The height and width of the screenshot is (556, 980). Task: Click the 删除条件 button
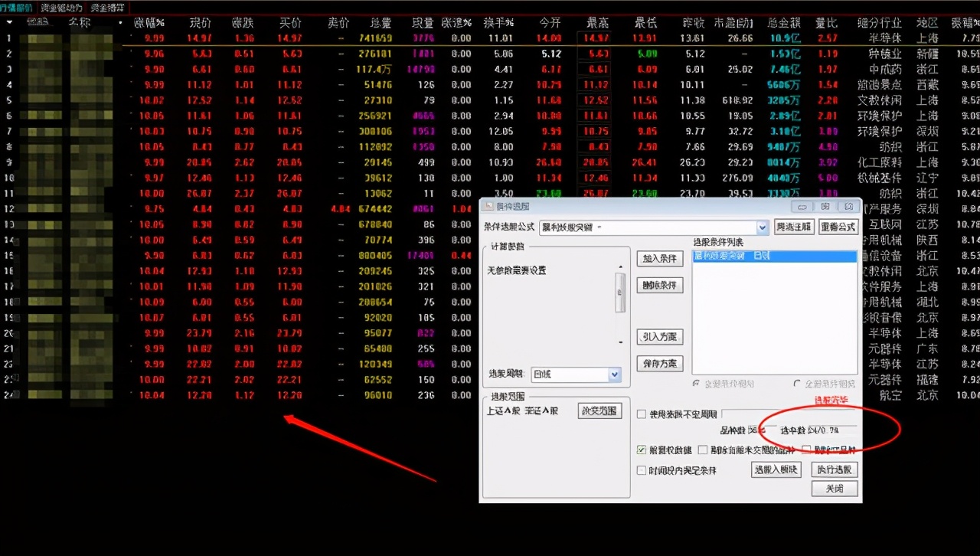(x=659, y=285)
